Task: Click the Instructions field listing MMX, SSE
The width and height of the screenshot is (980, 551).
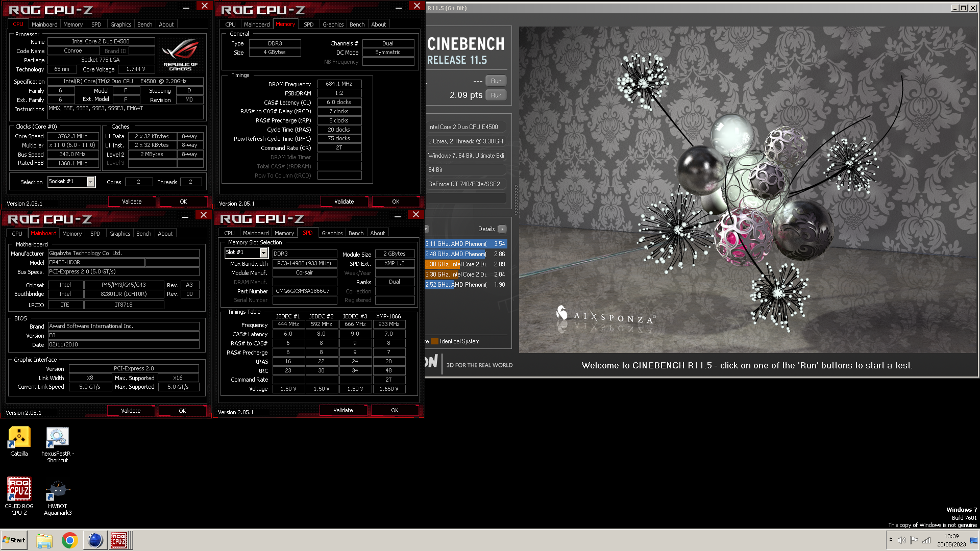Action: [x=126, y=112]
